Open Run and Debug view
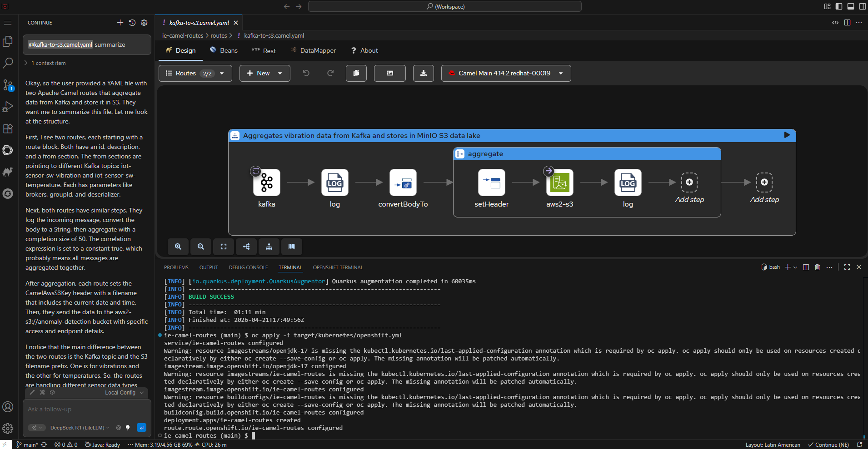The image size is (868, 449). [8, 107]
